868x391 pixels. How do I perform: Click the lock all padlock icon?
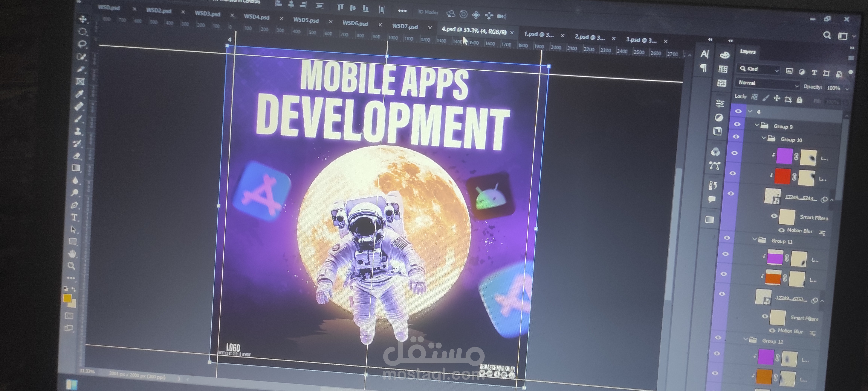799,100
